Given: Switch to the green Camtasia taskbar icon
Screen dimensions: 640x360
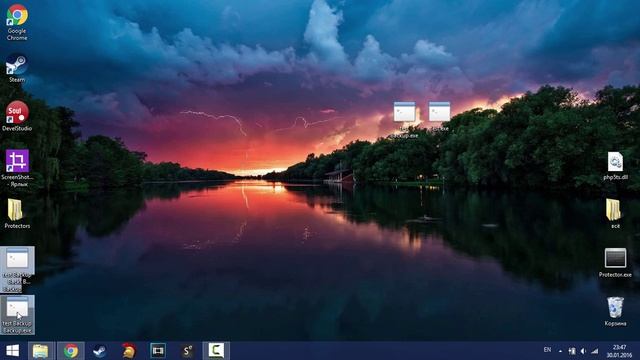Looking at the screenshot, I should [x=216, y=351].
